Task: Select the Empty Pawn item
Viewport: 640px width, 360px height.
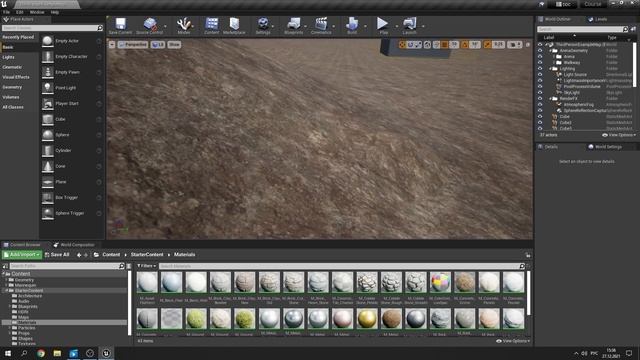Action: pos(72,72)
